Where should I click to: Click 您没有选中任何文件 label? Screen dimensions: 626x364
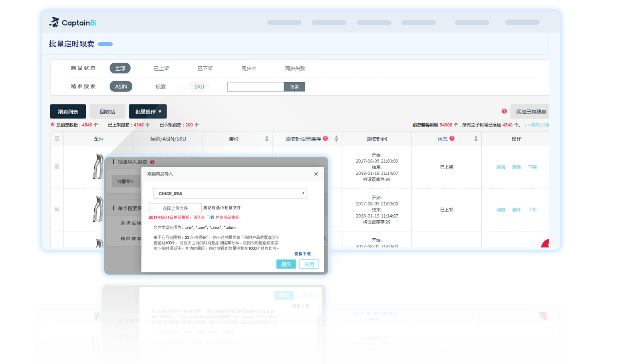[222, 208]
